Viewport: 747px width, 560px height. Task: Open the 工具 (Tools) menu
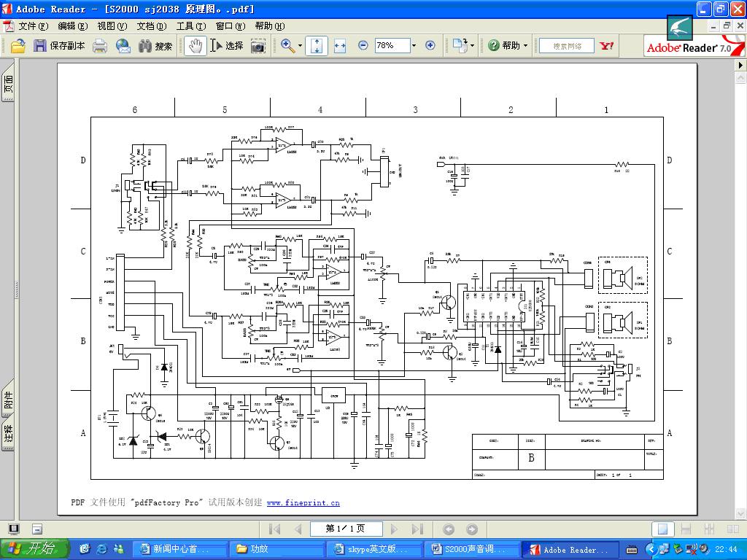pos(190,26)
